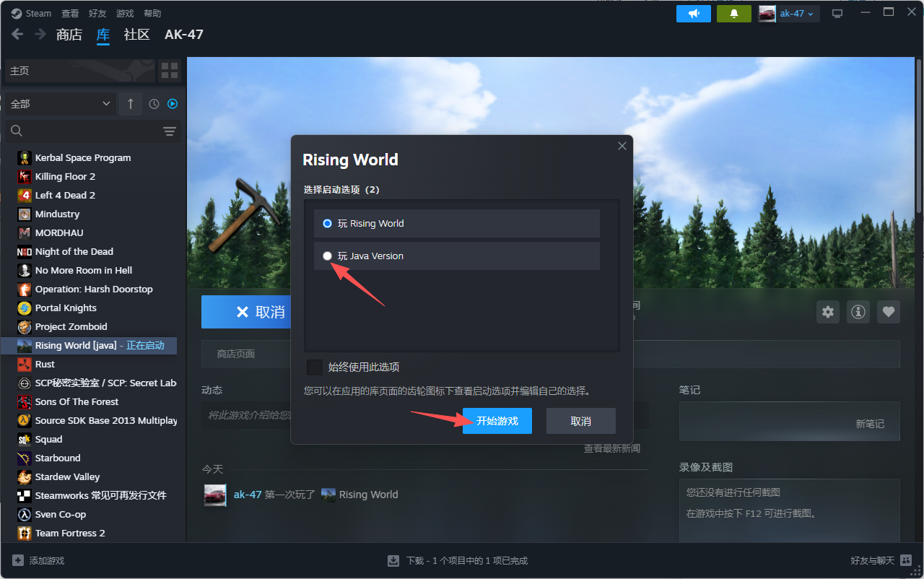
Task: Close the Rising World launch options dialog
Action: coord(622,146)
